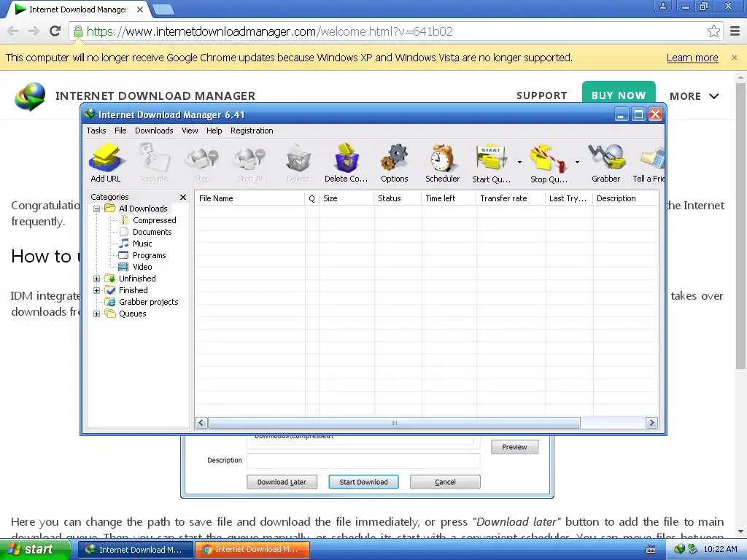Open Start Queue dropdown arrow
This screenshot has width=747, height=560.
519,163
